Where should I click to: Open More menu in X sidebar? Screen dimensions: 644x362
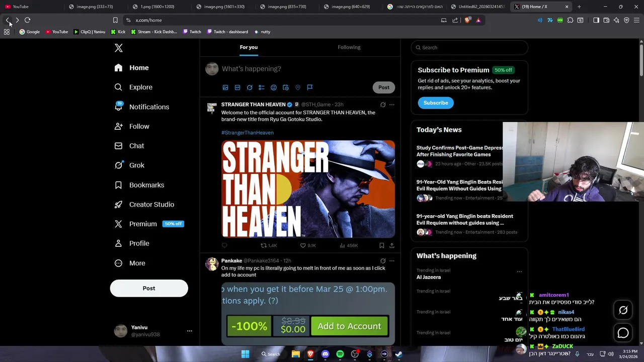pos(130,263)
